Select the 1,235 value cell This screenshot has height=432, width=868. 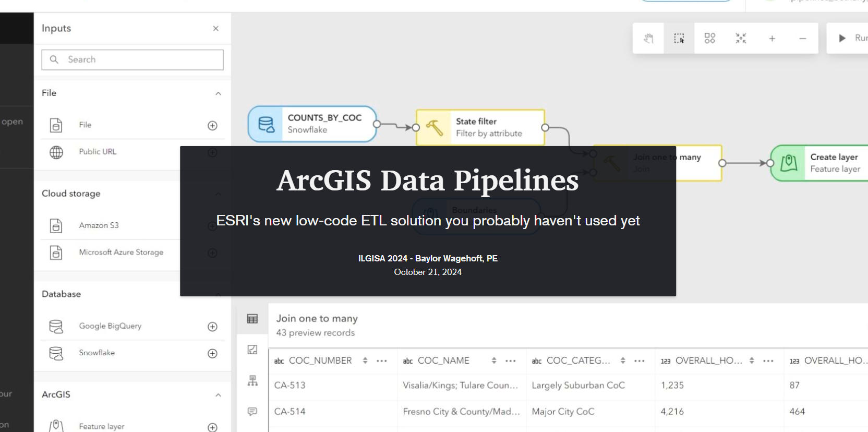point(719,386)
